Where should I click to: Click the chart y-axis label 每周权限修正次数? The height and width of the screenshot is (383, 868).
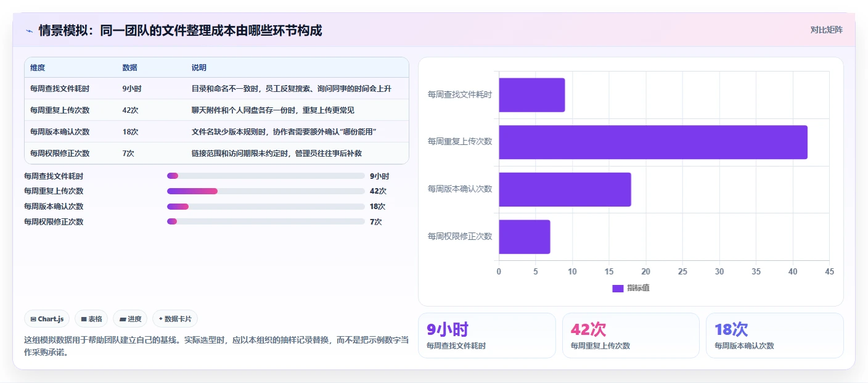tap(460, 236)
